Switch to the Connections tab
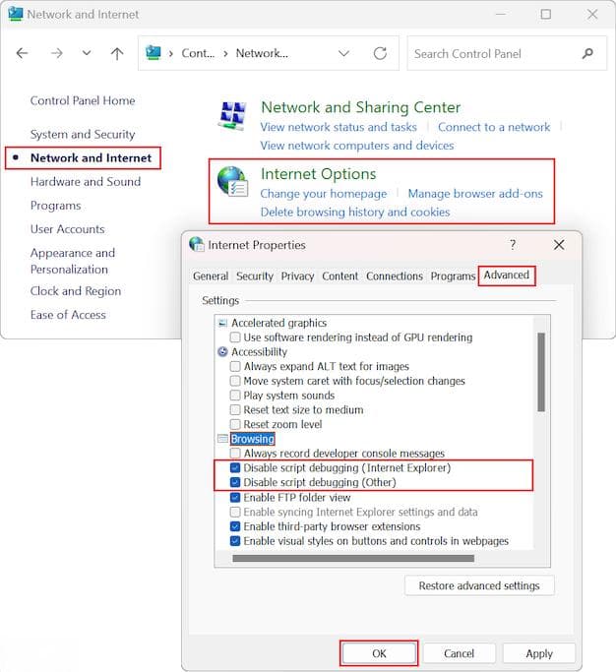This screenshot has width=616, height=672. 395,276
